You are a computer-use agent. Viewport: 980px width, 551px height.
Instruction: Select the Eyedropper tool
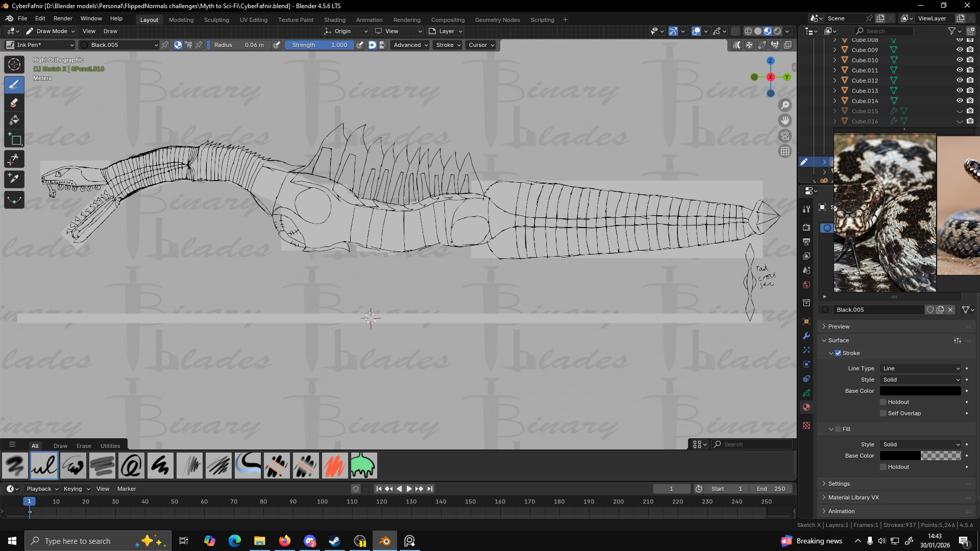(14, 179)
